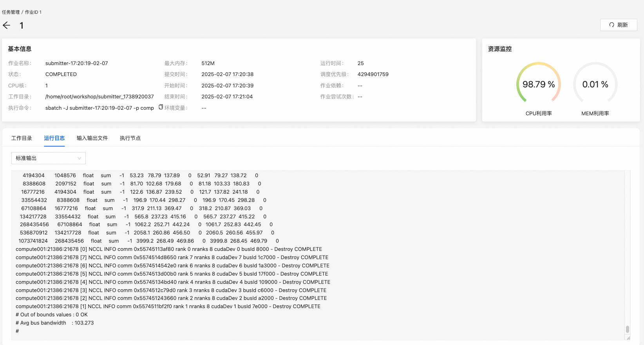
Task: Click the start time 2025-02-07 17:20:39
Action: tap(228, 85)
